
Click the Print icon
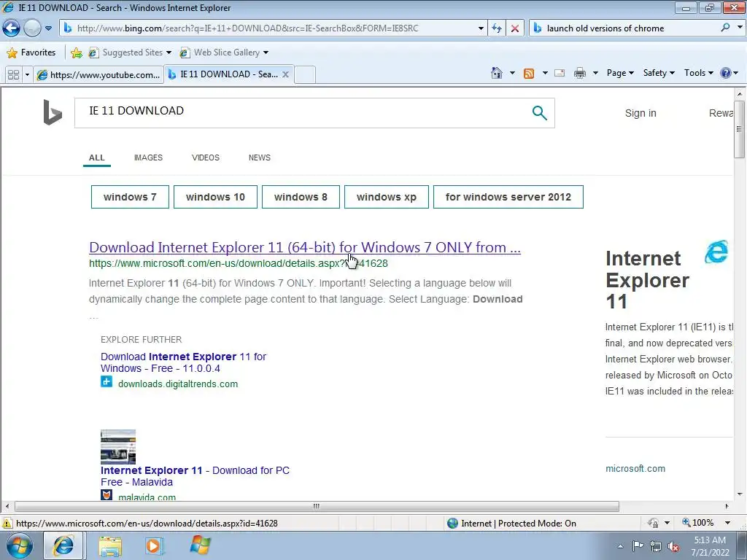(580, 73)
